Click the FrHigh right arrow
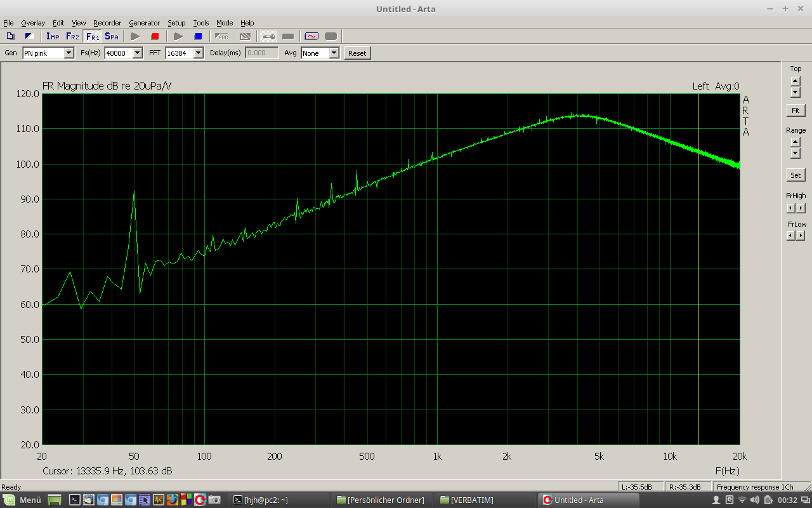Image resolution: width=812 pixels, height=508 pixels. (801, 208)
